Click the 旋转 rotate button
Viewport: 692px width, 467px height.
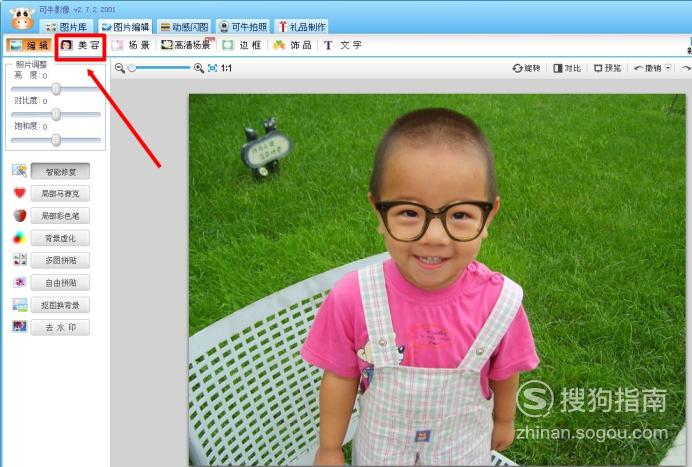tap(526, 68)
